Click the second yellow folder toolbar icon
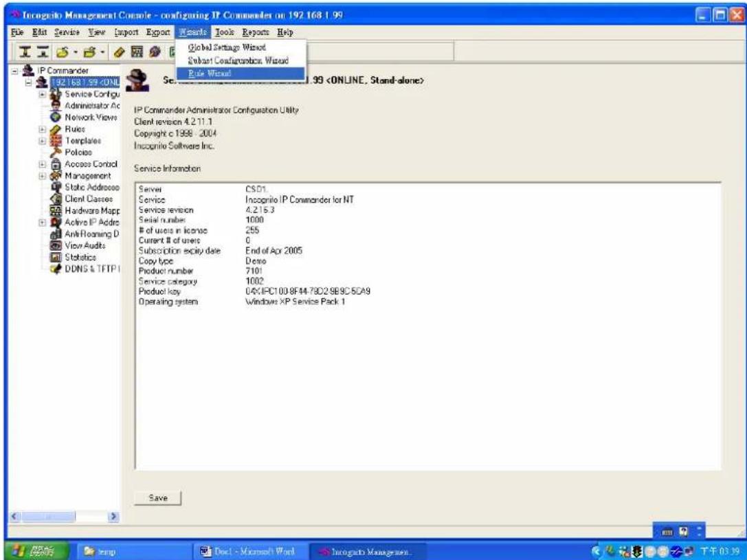The image size is (747, 560). [89, 52]
